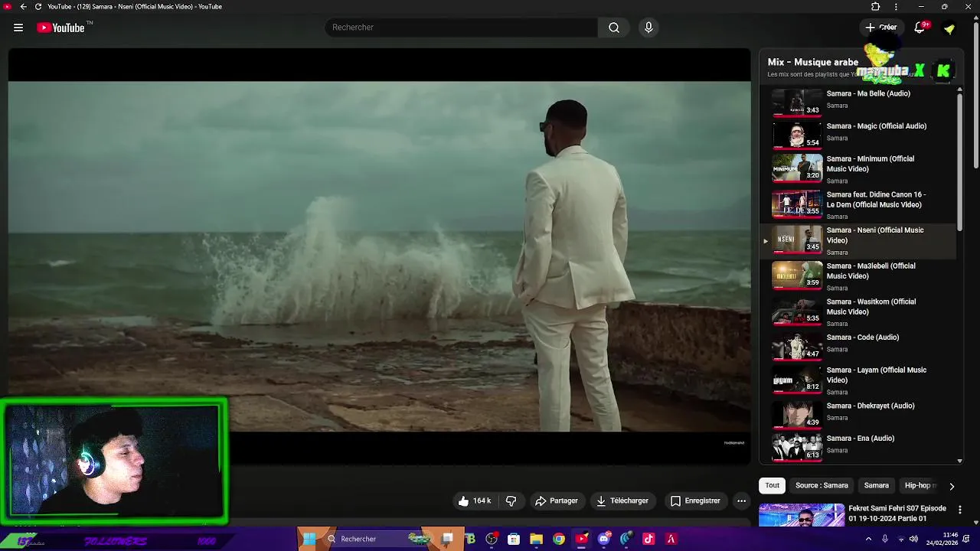980x551 pixels.
Task: Dislike the video with thumbs down
Action: [511, 500]
